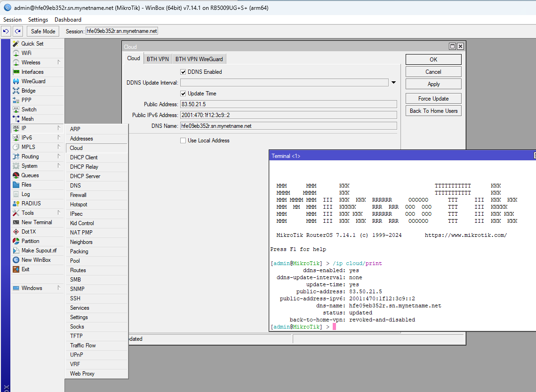Open Queues from the sidebar

click(30, 175)
